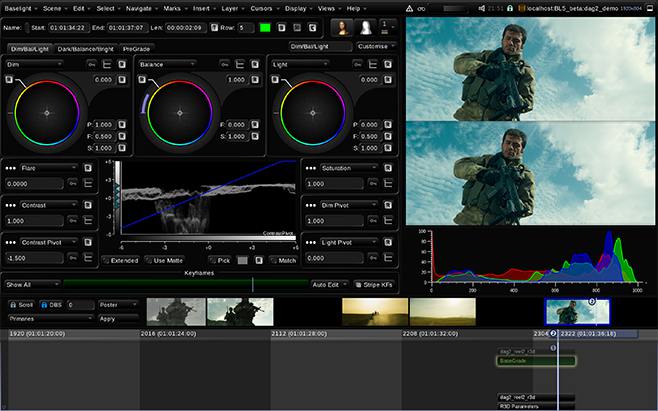658x411 pixels.
Task: Click the green colour swatch near Row
Action: pyautogui.click(x=265, y=28)
